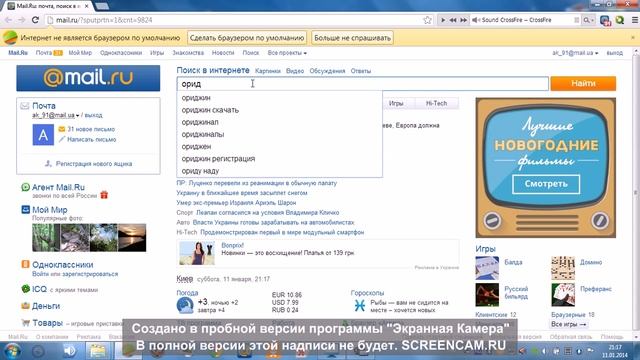The image size is (640, 360).
Task: Expand the Все проекты dropdown
Action: click(287, 53)
